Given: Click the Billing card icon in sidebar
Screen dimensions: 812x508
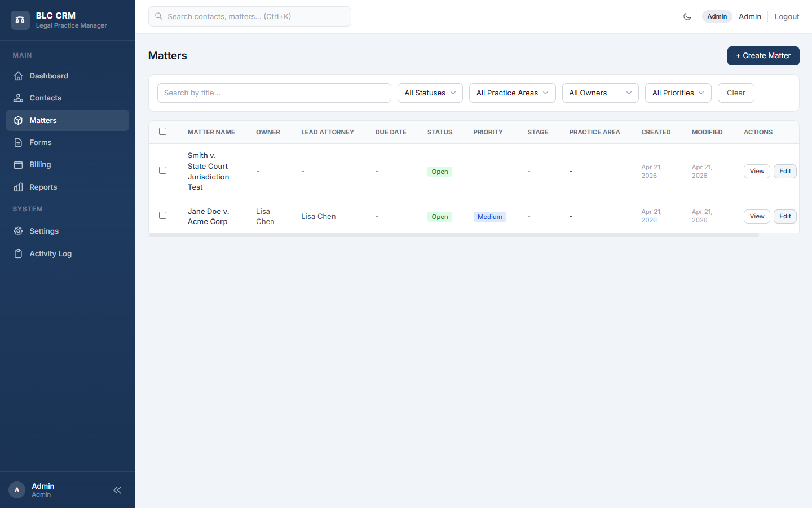Looking at the screenshot, I should pos(19,164).
